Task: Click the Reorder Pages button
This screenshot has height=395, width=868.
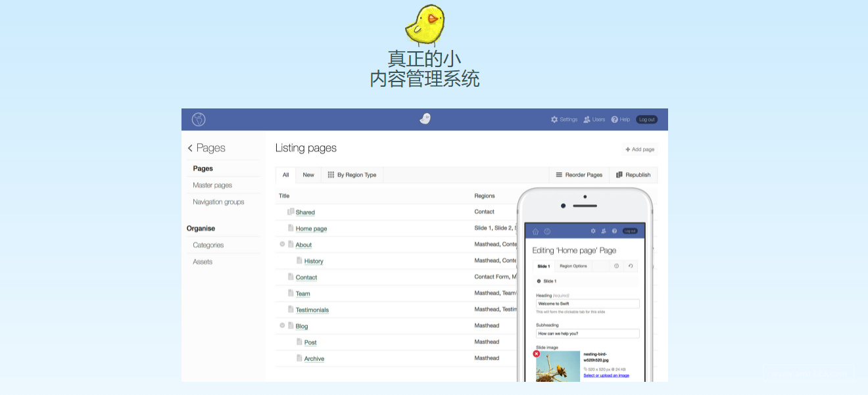Action: (579, 175)
